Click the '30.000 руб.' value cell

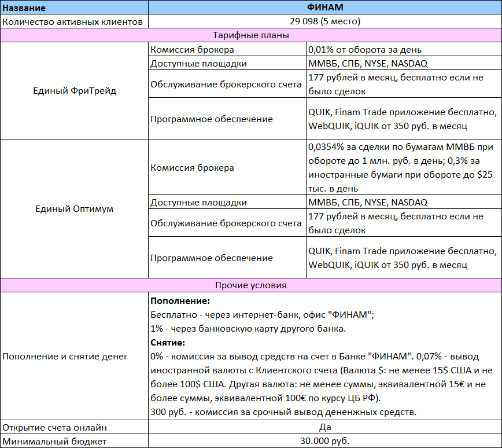[325, 441]
